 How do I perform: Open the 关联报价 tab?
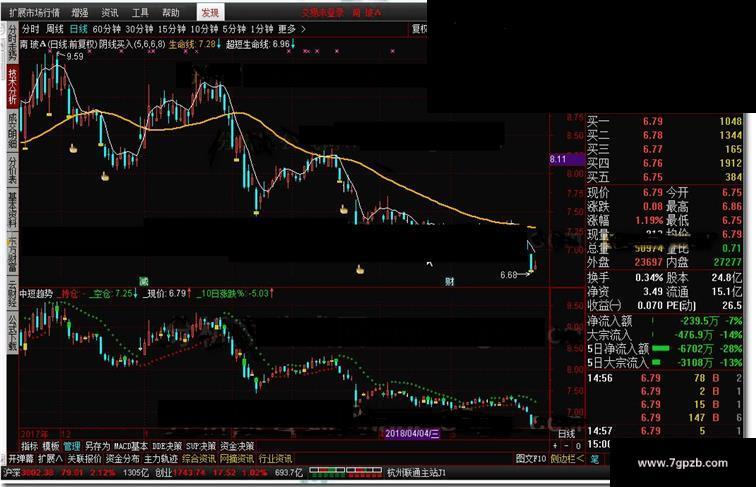pyautogui.click(x=84, y=459)
